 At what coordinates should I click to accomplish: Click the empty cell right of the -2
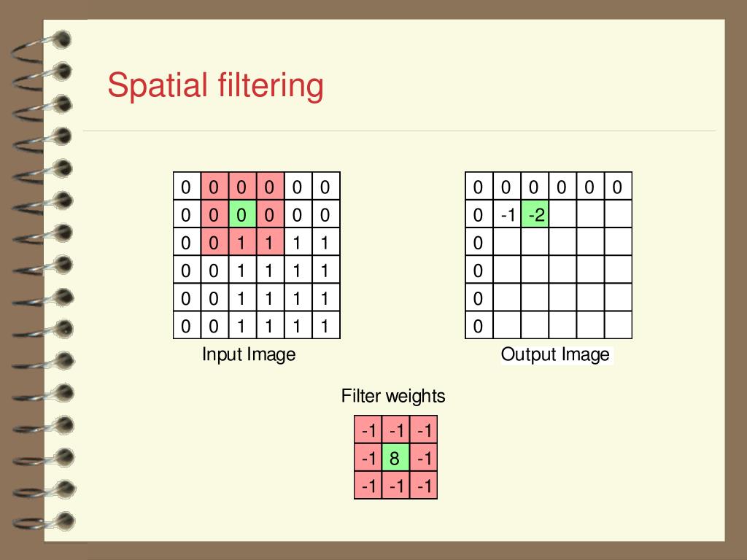(x=562, y=214)
